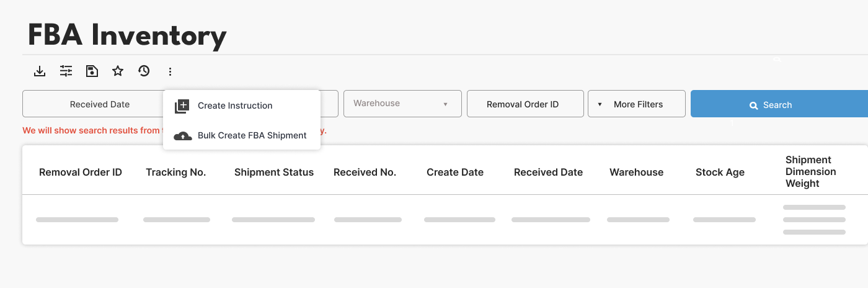The width and height of the screenshot is (868, 288).
Task: Click the star favorites icon
Action: (x=118, y=71)
